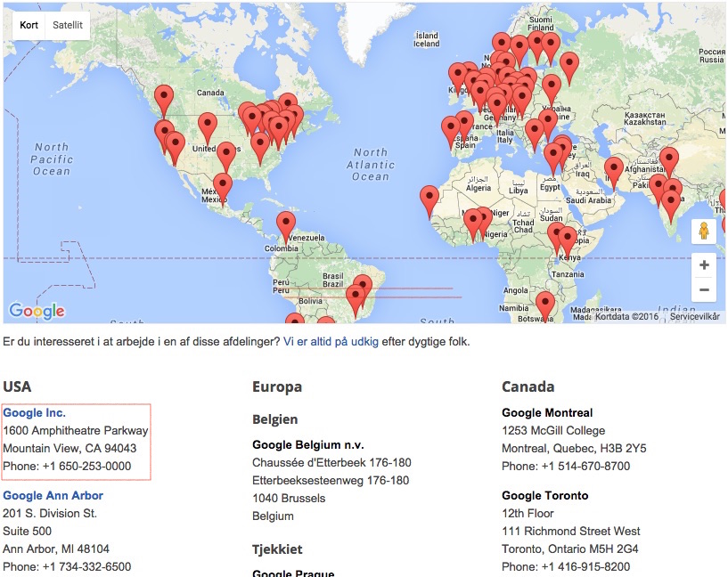
Task: Zoom in on the map with plus button
Action: coord(704,264)
